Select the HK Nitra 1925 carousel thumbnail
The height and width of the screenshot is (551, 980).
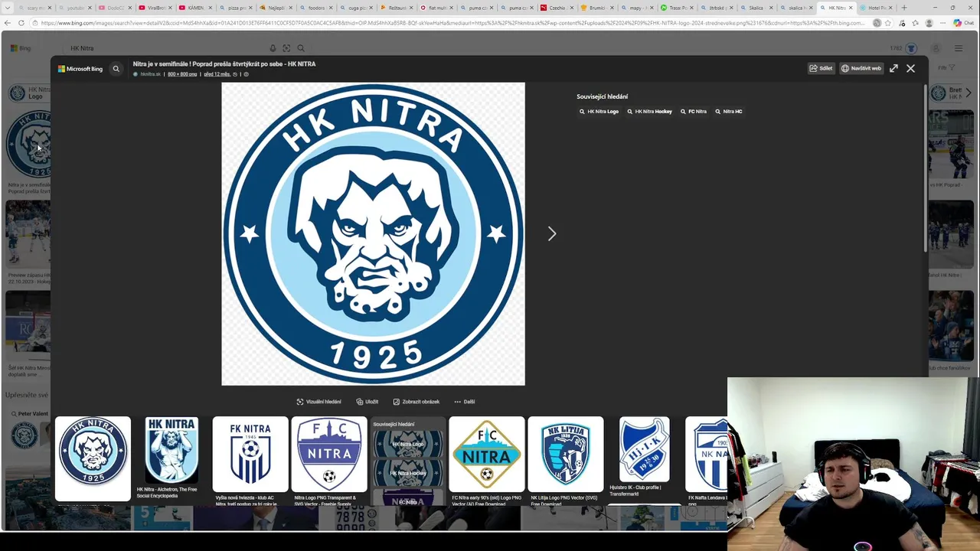[93, 458]
